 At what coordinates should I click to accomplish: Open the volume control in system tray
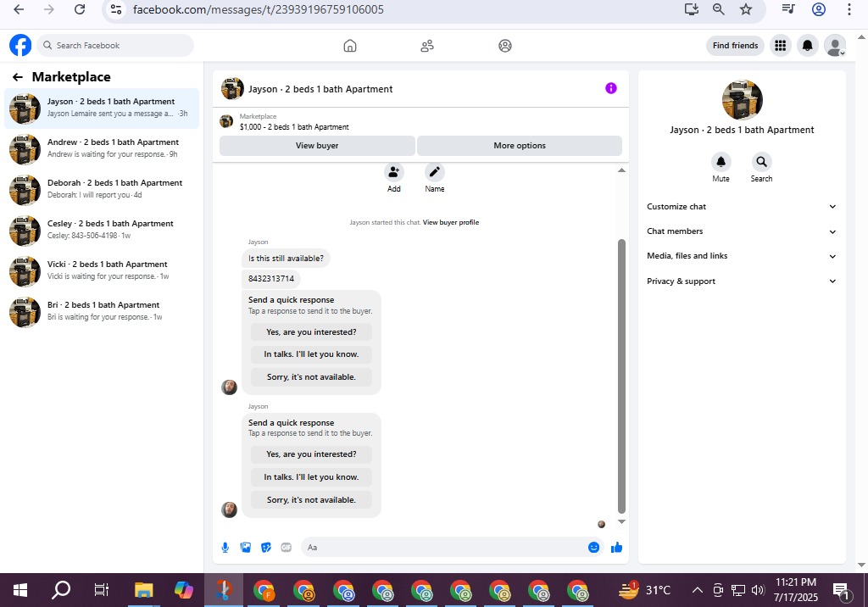pos(758,590)
